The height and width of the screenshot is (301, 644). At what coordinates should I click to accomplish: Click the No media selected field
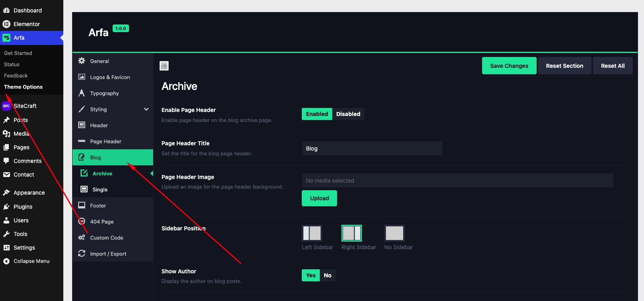pos(458,181)
